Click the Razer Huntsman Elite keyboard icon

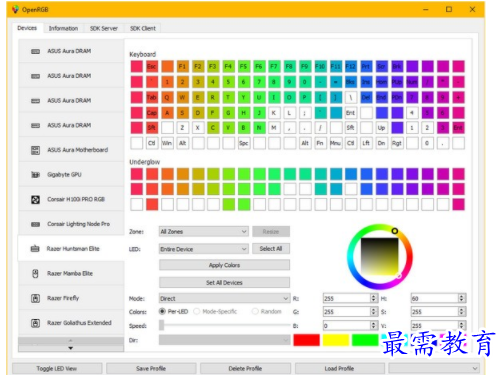click(35, 249)
